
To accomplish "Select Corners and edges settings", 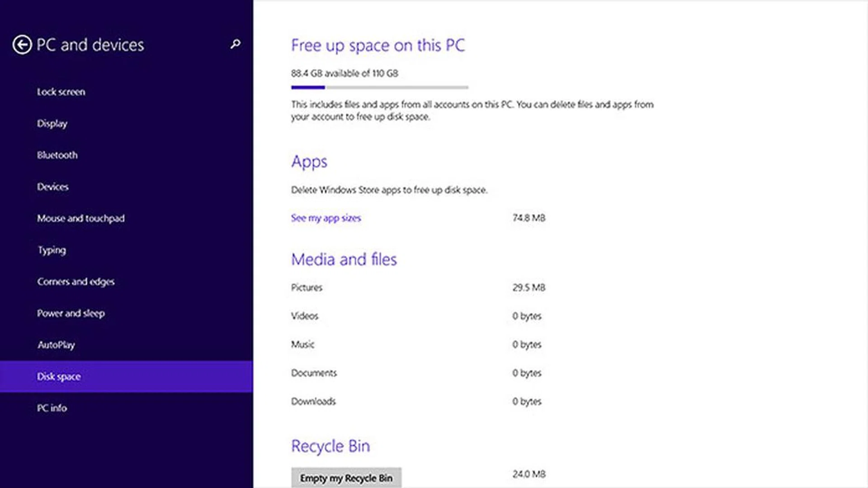I will 75,282.
